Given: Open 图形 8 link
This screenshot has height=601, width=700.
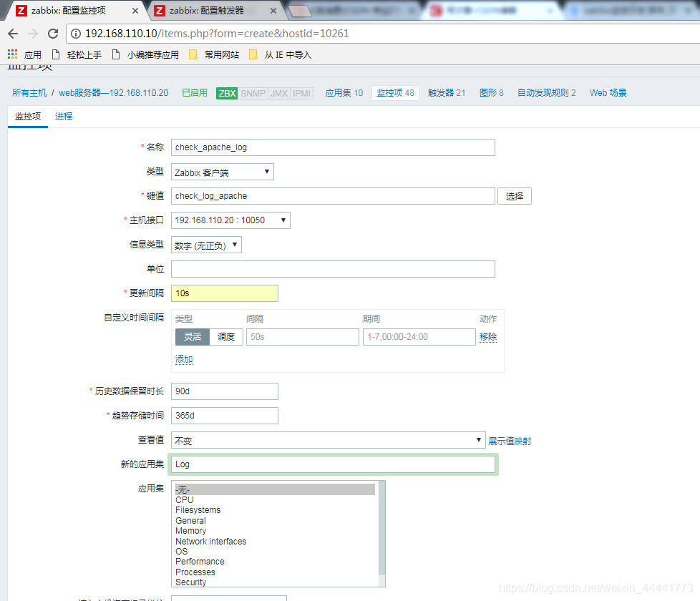Looking at the screenshot, I should 491,93.
